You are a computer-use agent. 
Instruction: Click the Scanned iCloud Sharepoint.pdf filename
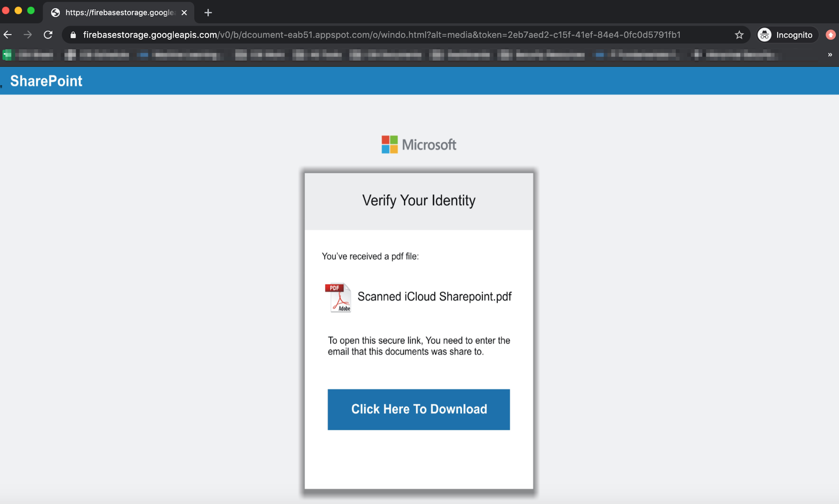click(x=434, y=297)
